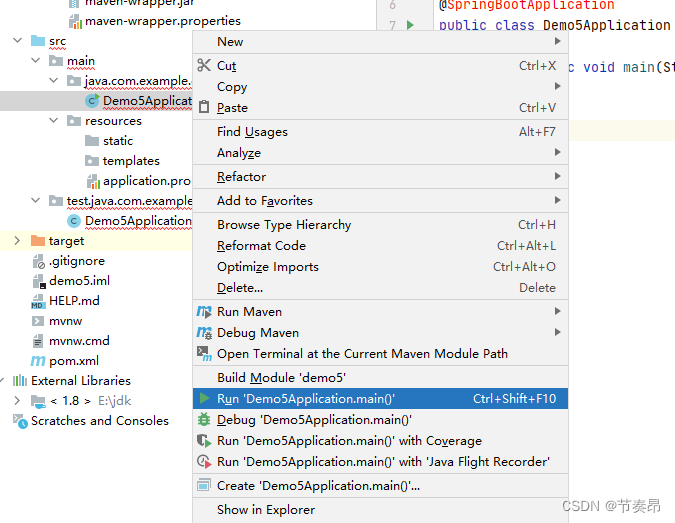Click the mvnw.cmd file icon
Image resolution: width=675 pixels, height=523 pixels.
point(38,341)
